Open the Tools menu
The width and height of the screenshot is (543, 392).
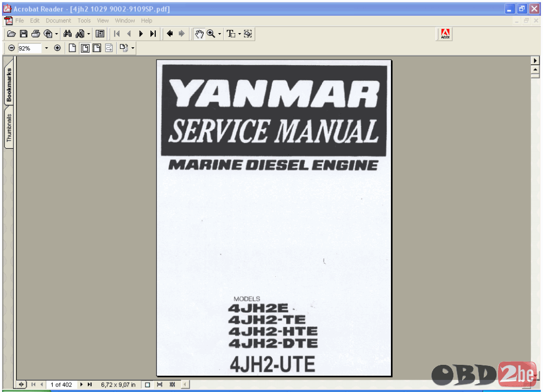84,21
